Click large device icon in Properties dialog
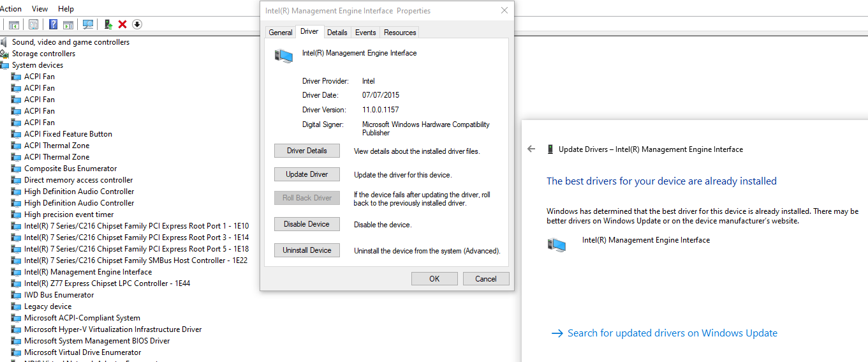The image size is (868, 362). click(284, 56)
